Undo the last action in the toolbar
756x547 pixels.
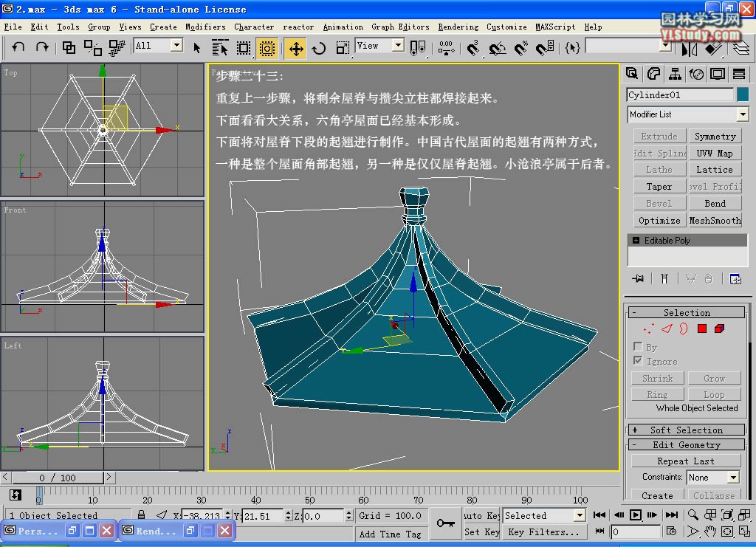point(18,47)
